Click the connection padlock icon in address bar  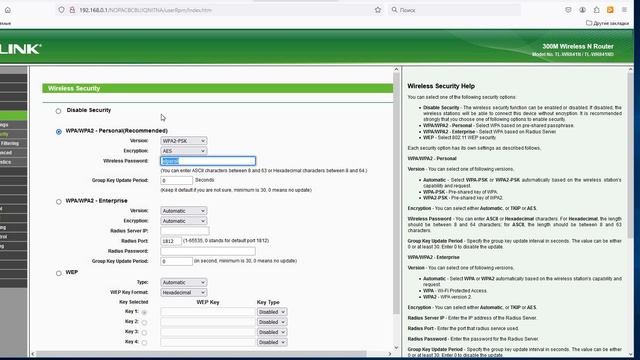(72, 10)
